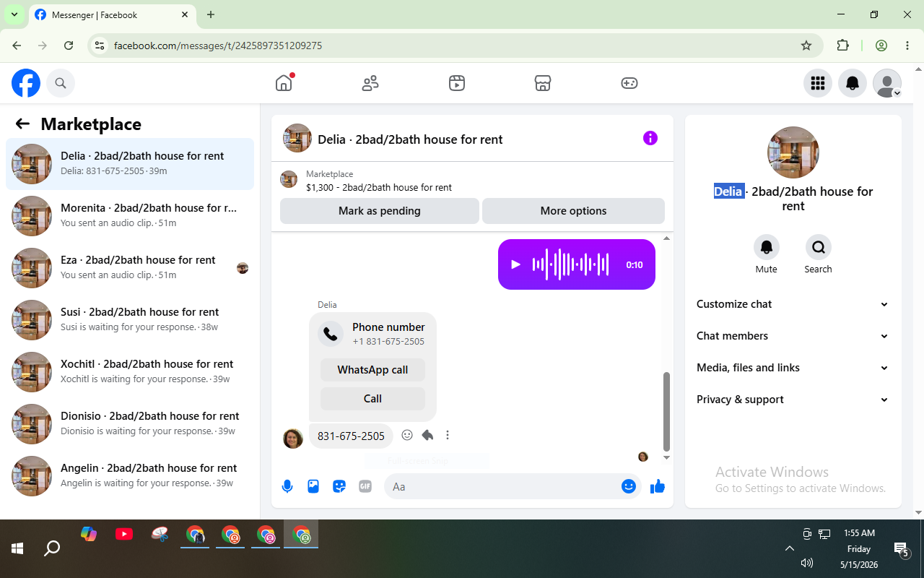The image size is (924, 578).
Task: Open the Gaming controller icon
Action: point(629,83)
